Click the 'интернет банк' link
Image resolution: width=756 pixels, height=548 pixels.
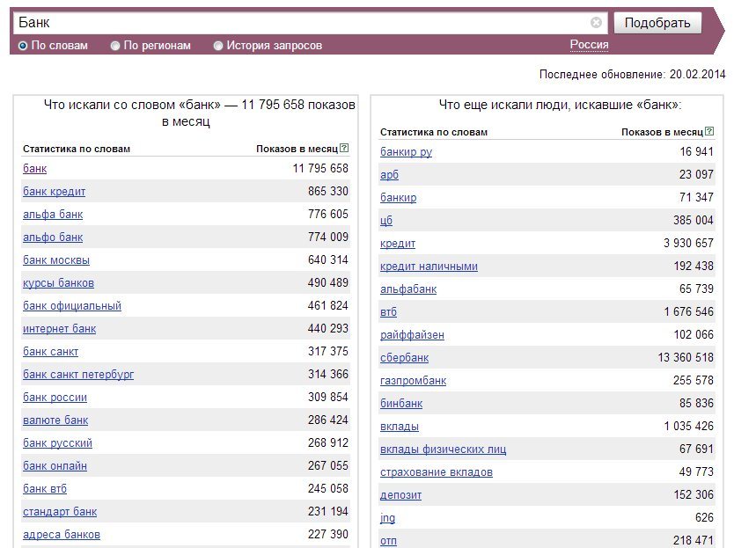59,329
